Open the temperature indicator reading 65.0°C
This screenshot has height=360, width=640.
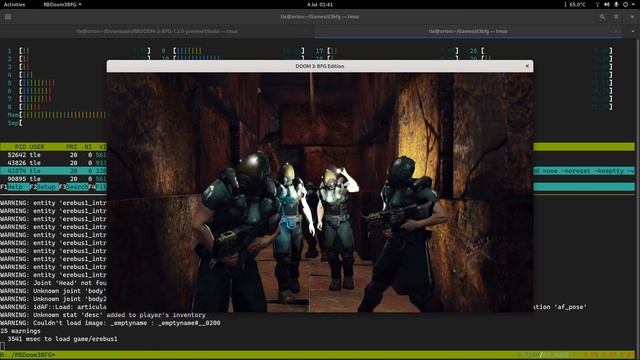pyautogui.click(x=575, y=4)
